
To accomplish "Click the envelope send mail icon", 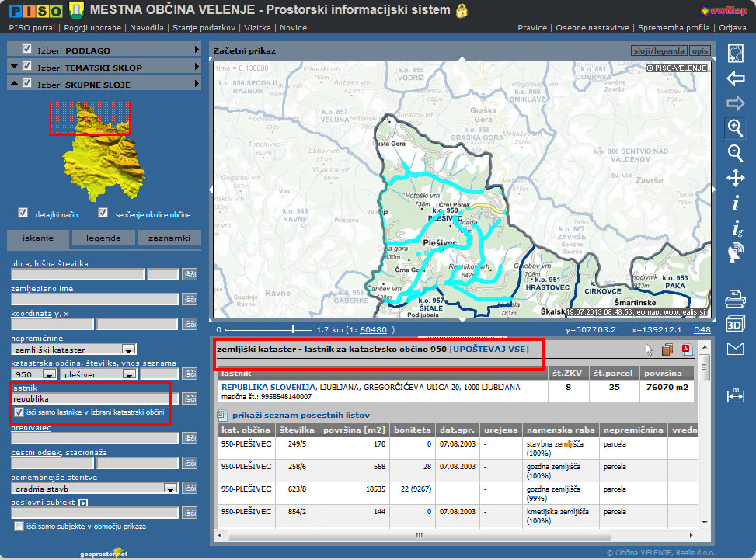I will (735, 349).
